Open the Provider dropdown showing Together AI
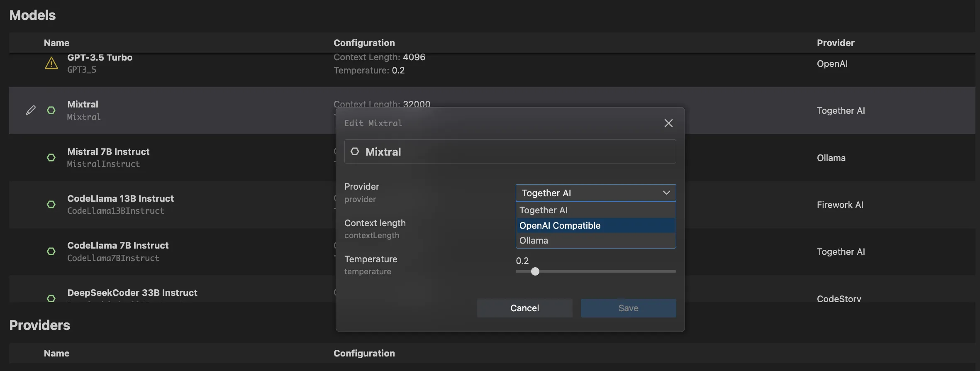The width and height of the screenshot is (980, 371). click(596, 193)
